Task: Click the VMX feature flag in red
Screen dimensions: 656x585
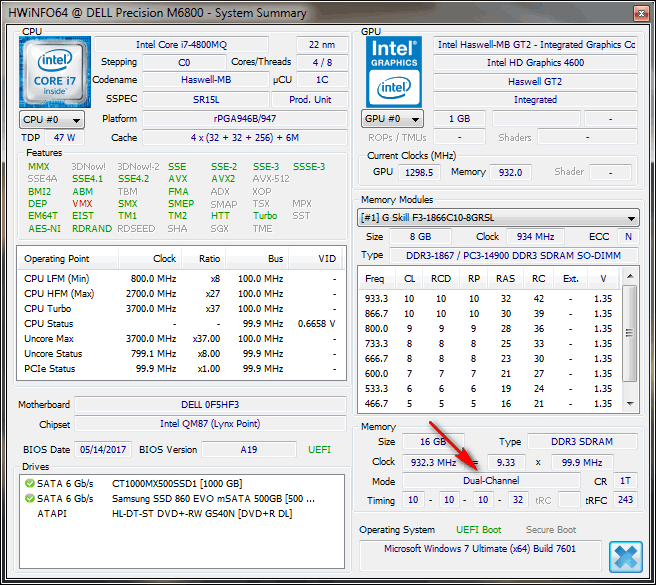Action: click(82, 204)
